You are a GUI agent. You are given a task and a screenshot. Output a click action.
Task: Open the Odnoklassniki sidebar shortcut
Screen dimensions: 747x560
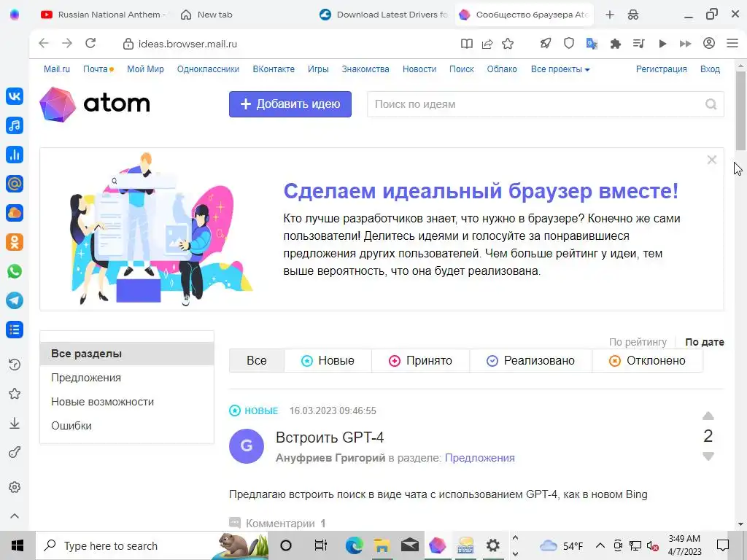click(x=15, y=242)
